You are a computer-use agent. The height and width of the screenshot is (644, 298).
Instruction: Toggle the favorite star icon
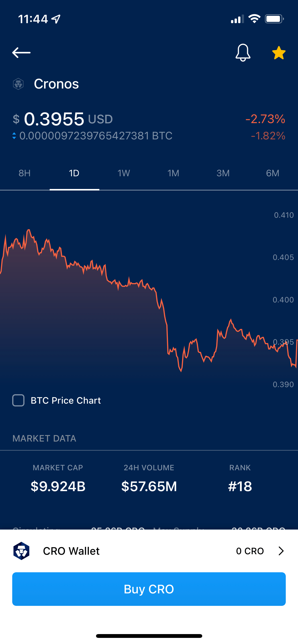[279, 53]
